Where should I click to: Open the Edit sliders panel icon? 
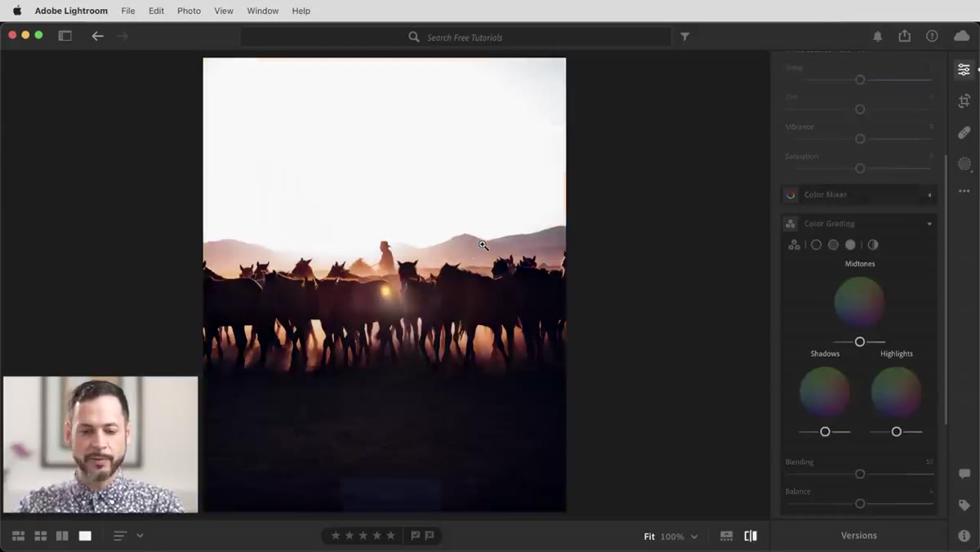coord(964,70)
